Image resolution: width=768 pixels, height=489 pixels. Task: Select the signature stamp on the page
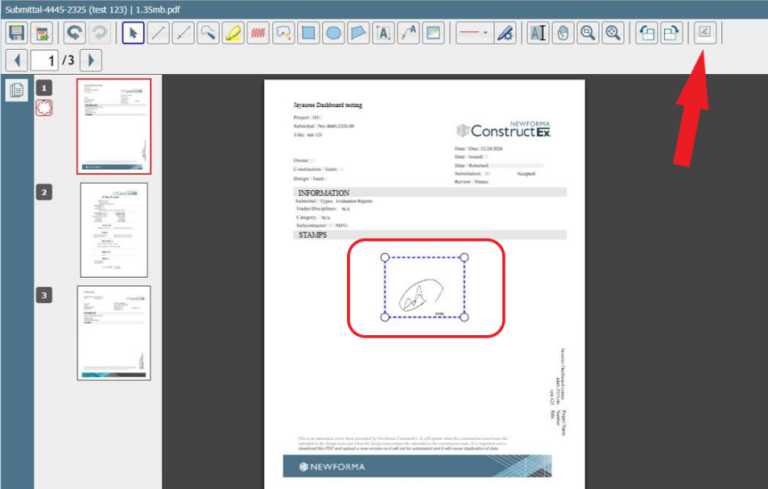click(424, 287)
